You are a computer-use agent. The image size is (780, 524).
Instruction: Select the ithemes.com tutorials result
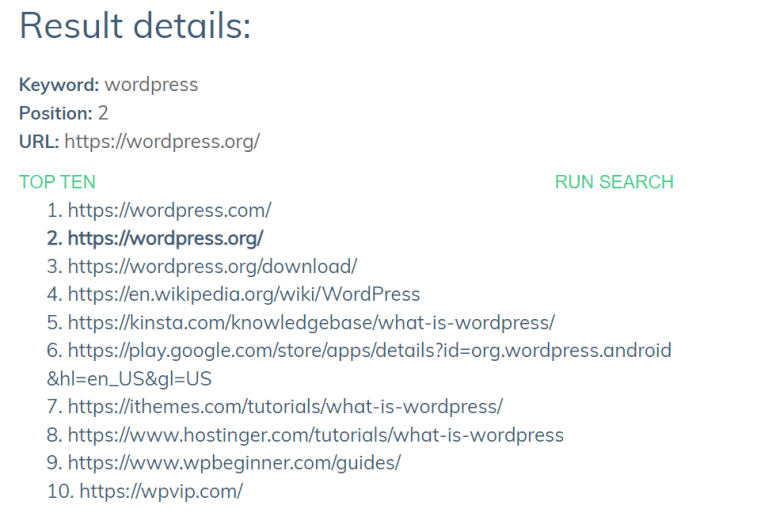tap(285, 407)
